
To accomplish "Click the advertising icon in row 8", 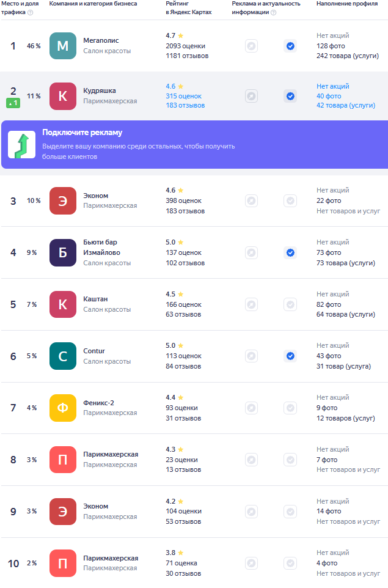I will point(251,460).
